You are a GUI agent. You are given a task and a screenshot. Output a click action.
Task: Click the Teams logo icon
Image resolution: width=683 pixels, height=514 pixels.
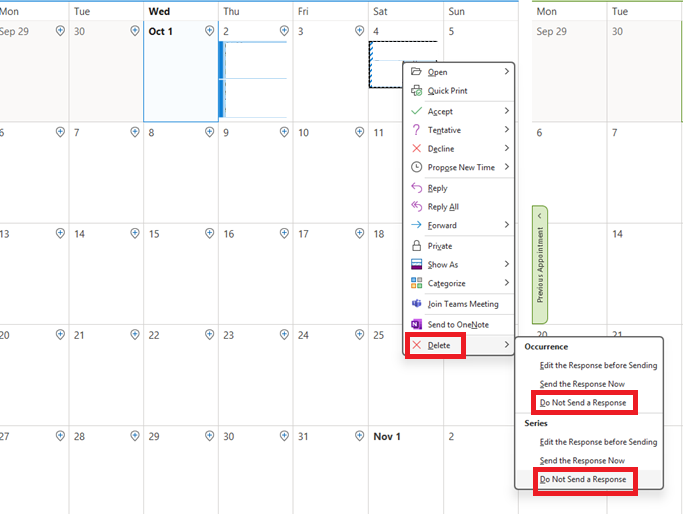pyautogui.click(x=416, y=304)
